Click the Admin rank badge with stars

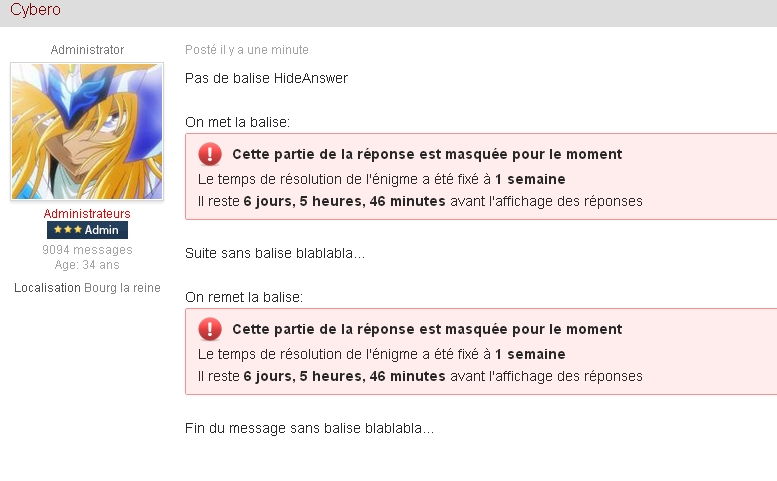(x=87, y=230)
